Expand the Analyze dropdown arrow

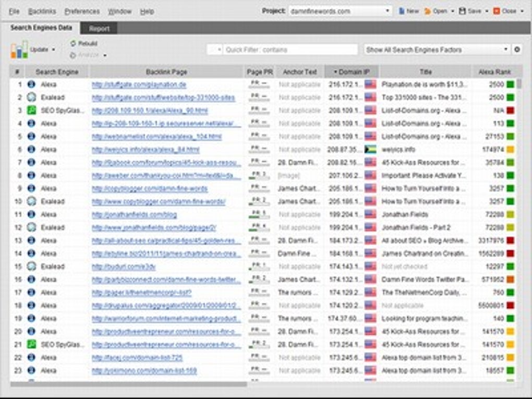[x=105, y=55]
